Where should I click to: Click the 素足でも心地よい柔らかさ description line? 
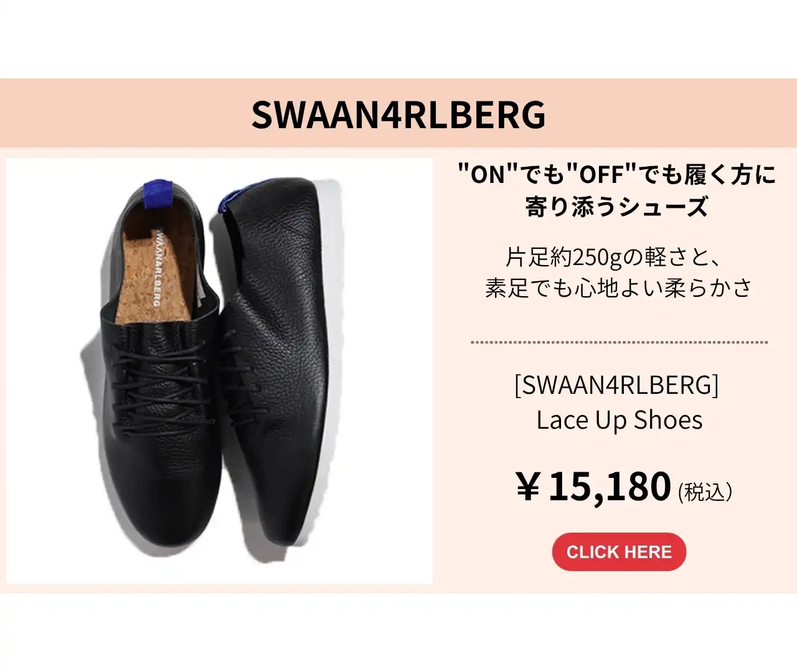point(618,288)
